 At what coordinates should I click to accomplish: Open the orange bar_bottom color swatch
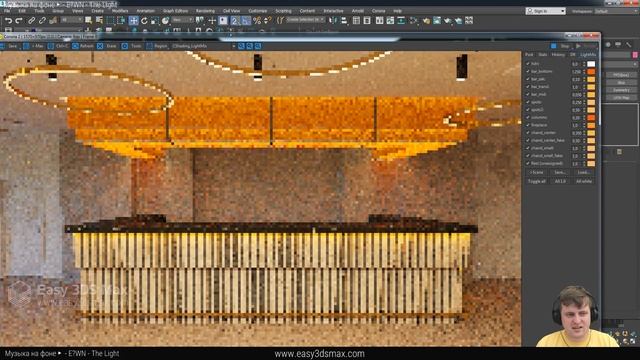591,71
